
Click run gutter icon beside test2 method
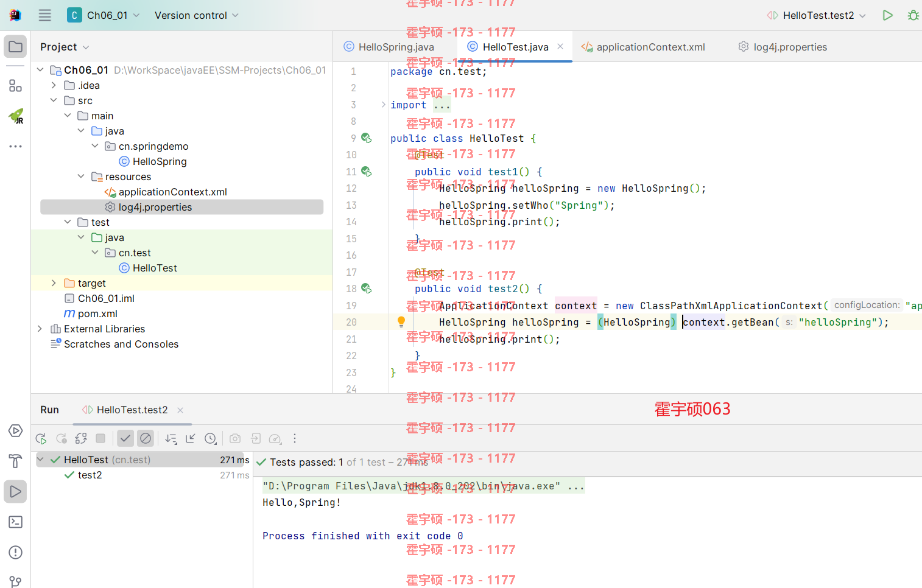pos(366,289)
